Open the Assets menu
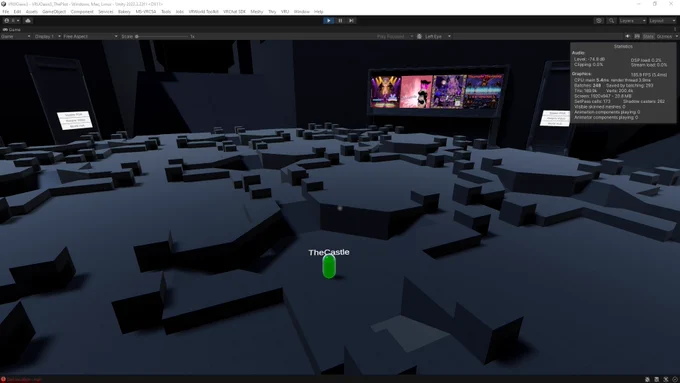Image resolution: width=680 pixels, height=383 pixels. click(32, 12)
